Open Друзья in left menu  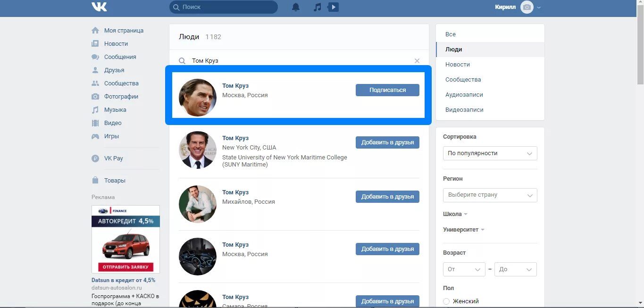(x=114, y=70)
